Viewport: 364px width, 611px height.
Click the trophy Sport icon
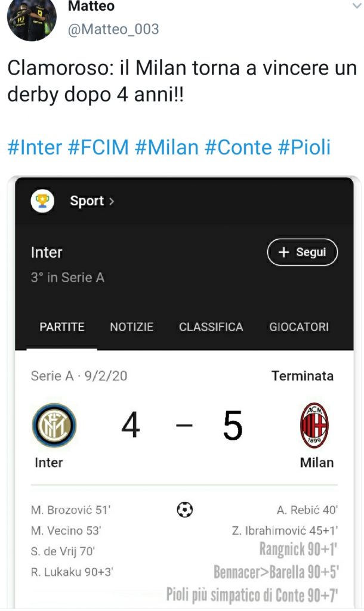[x=42, y=201]
